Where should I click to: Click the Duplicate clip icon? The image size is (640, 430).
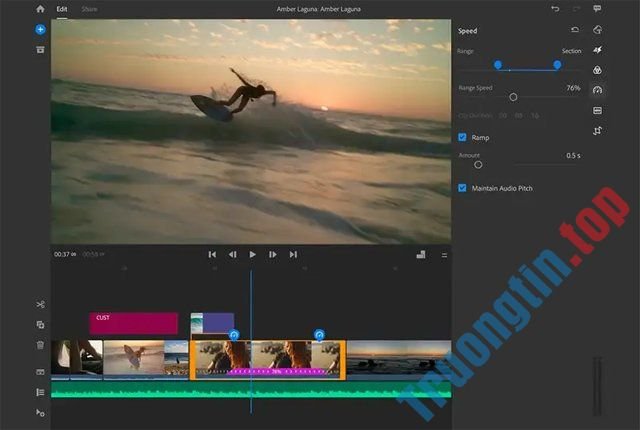coord(40,325)
